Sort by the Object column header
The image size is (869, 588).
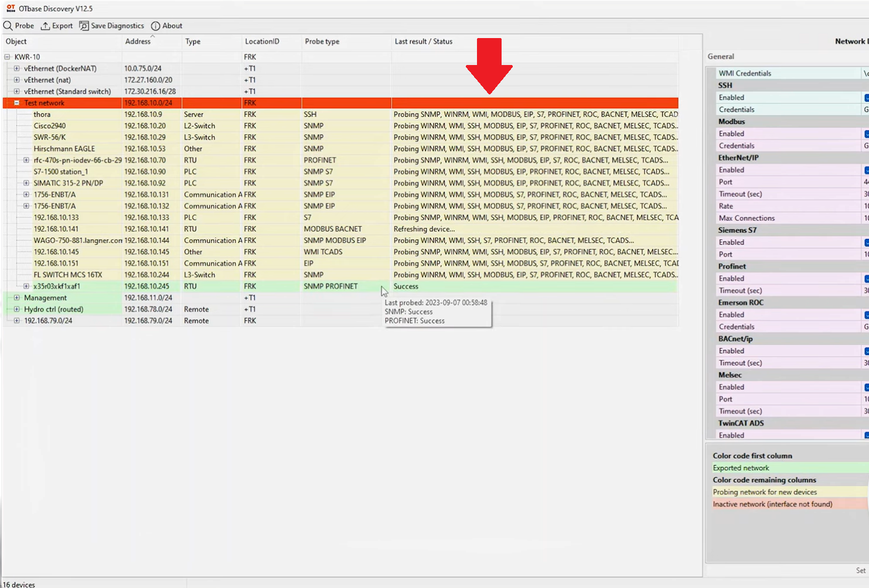62,42
